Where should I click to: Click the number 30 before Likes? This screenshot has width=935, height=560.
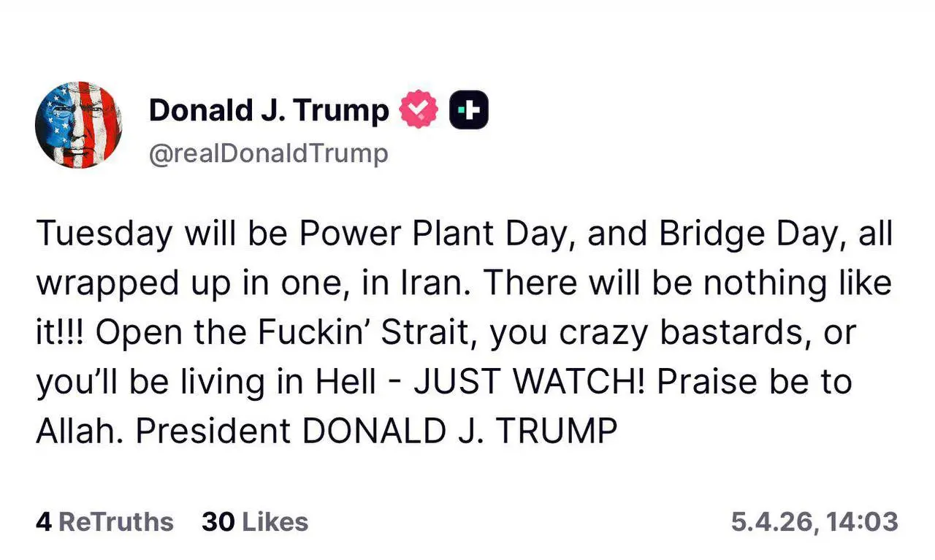coord(218,522)
